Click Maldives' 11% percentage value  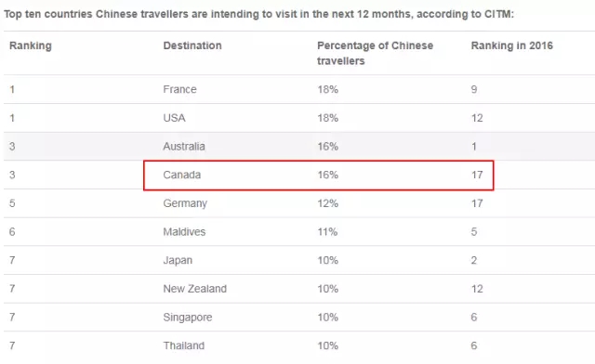[x=327, y=231]
